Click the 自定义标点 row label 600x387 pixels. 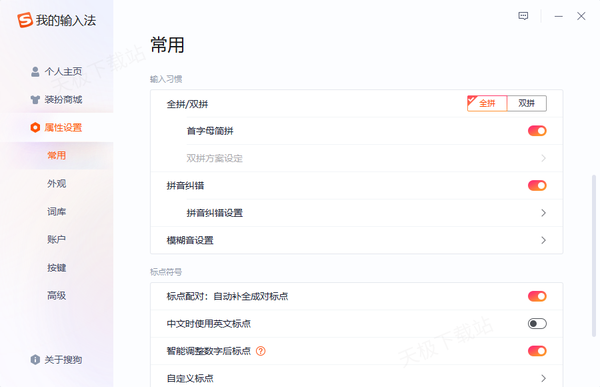(x=190, y=379)
